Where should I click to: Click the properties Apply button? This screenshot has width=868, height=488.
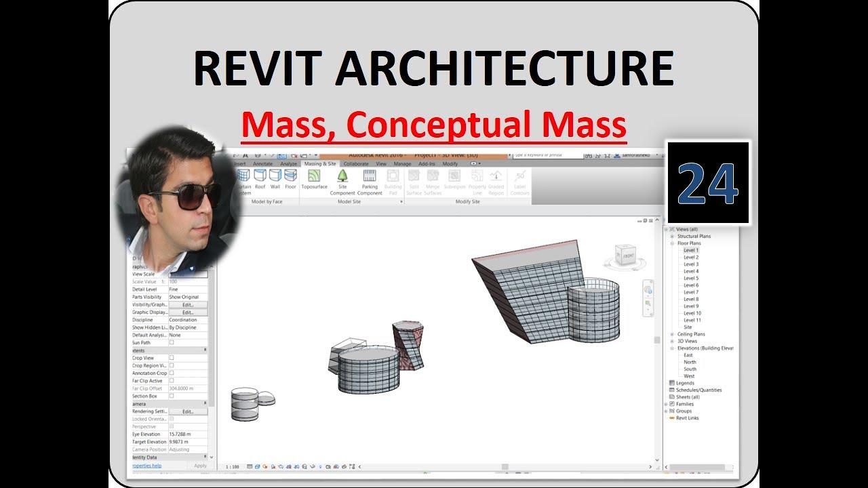[200, 466]
